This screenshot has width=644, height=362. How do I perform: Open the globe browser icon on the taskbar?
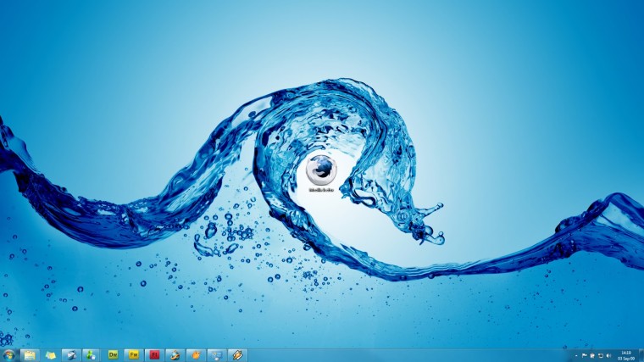(x=175, y=355)
